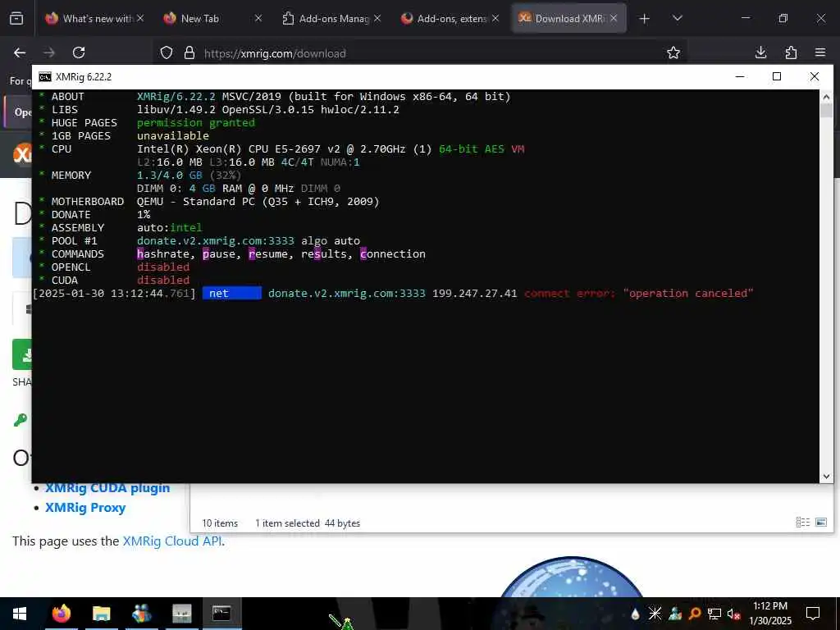Screen dimensions: 840x630
Task: Open the Firefox downloads panel
Action: (760, 52)
